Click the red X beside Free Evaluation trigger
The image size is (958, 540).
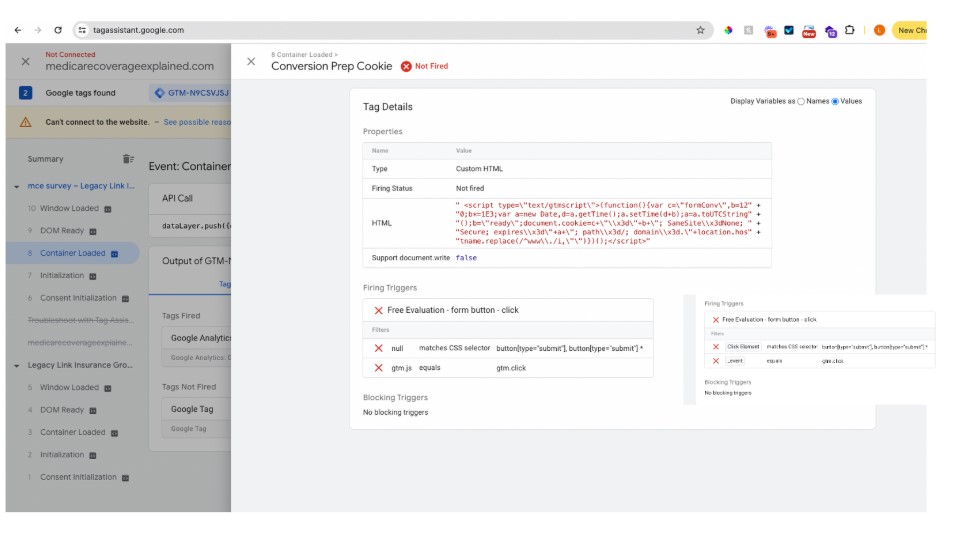tap(378, 310)
